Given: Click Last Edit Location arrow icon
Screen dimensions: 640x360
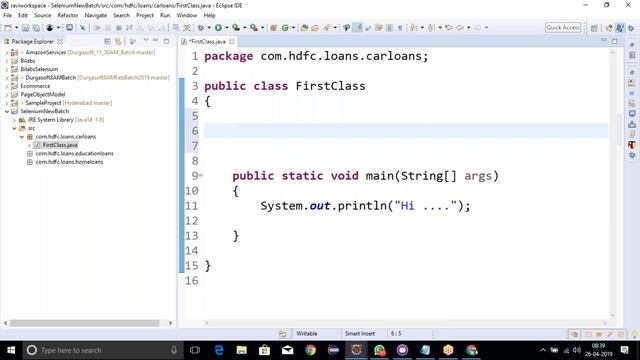Looking at the screenshot, I should point(449,28).
